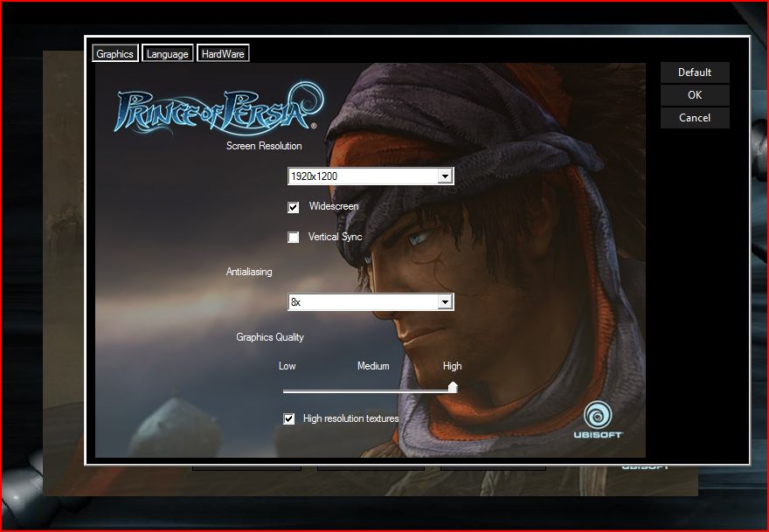Click the Cancel button

click(695, 118)
